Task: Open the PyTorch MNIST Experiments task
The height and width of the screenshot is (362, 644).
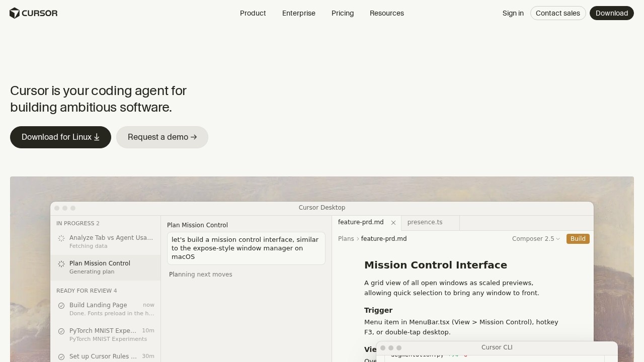Action: click(106, 334)
